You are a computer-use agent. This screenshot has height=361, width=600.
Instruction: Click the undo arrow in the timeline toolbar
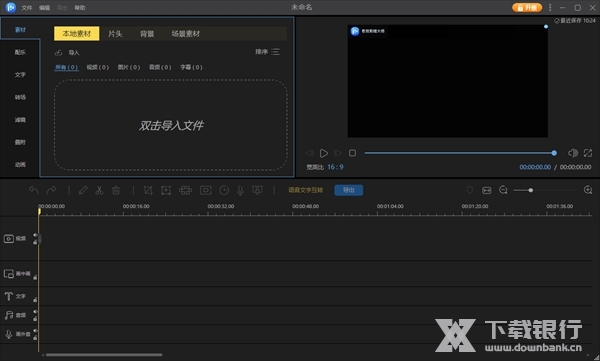(x=34, y=190)
